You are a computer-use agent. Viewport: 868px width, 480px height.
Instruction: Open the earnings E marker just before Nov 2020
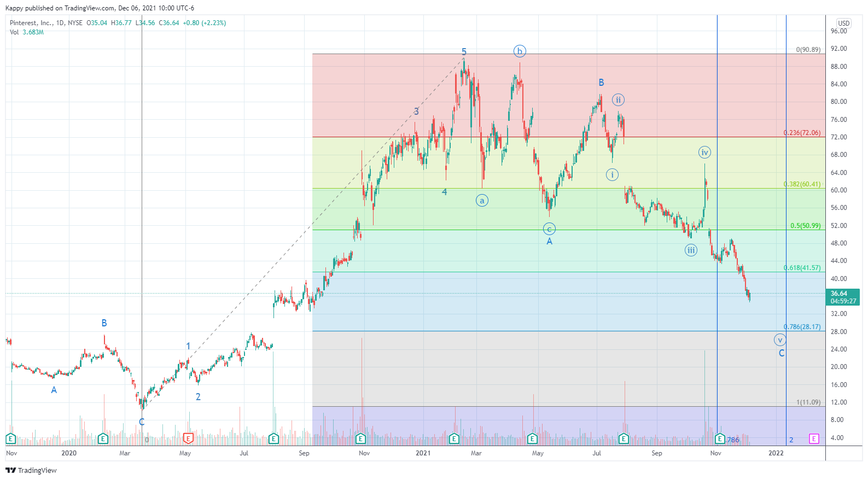point(360,438)
